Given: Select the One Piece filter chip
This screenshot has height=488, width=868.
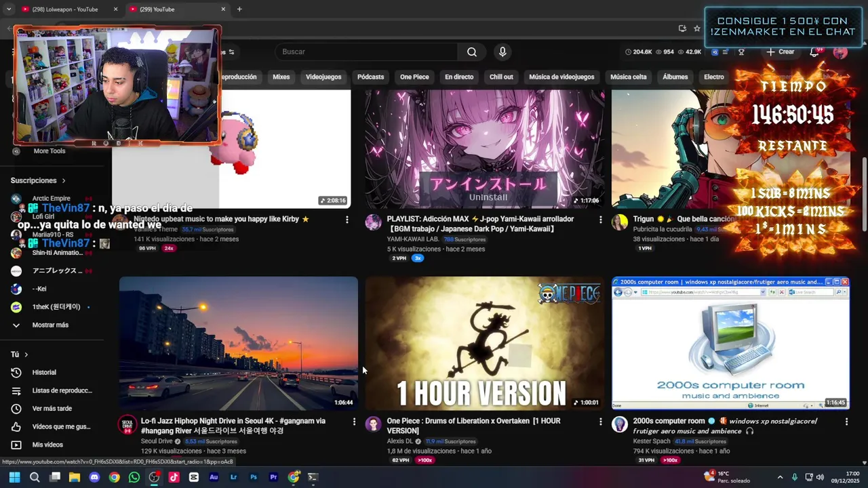Looking at the screenshot, I should click(x=414, y=77).
